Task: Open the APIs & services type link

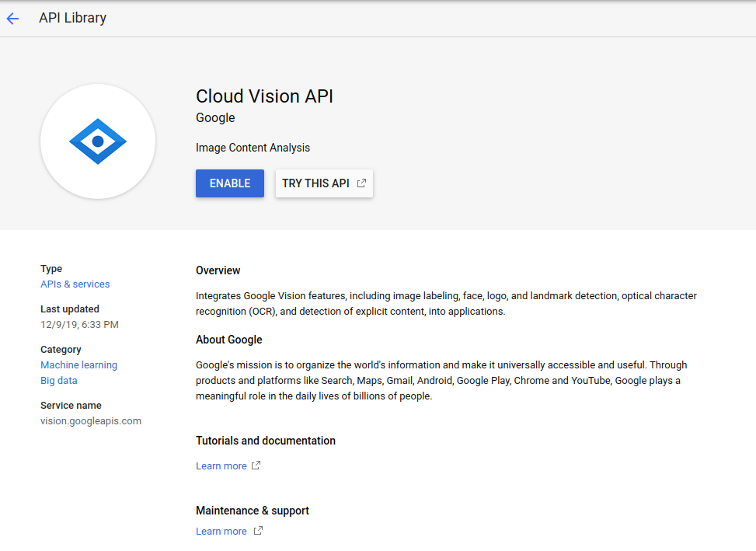Action: click(75, 284)
